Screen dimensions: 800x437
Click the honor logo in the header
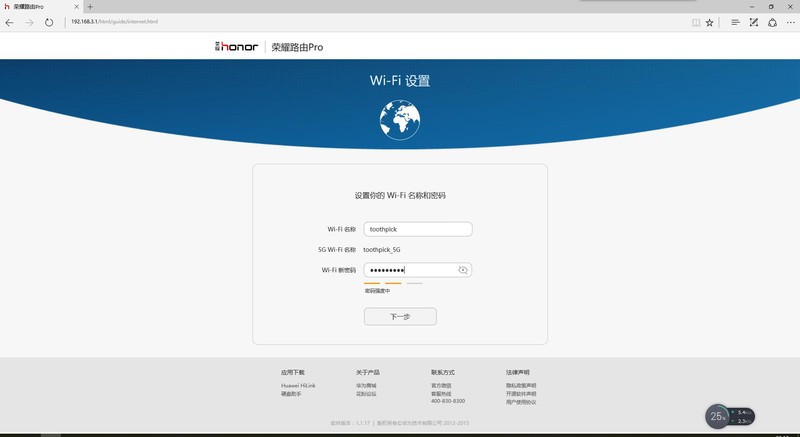point(236,47)
